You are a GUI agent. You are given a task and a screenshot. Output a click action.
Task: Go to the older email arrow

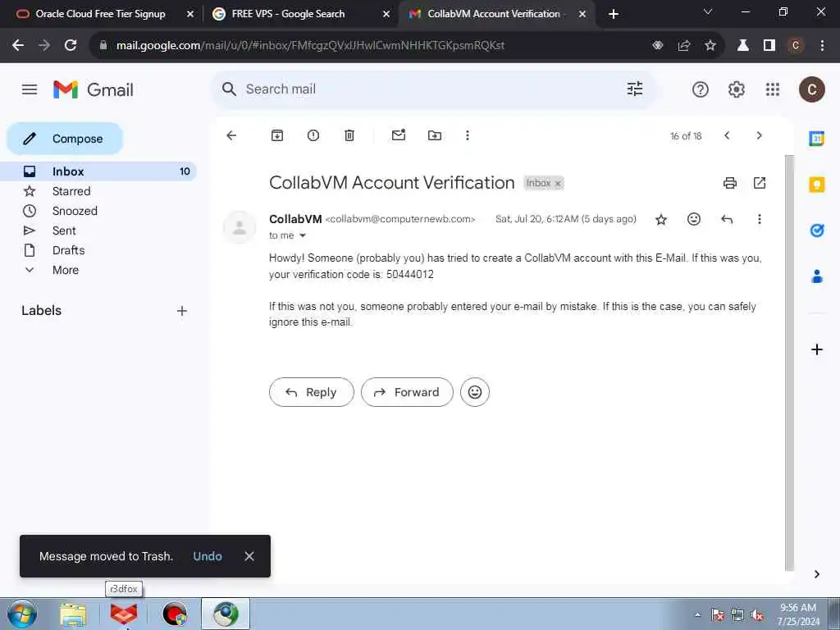(759, 135)
